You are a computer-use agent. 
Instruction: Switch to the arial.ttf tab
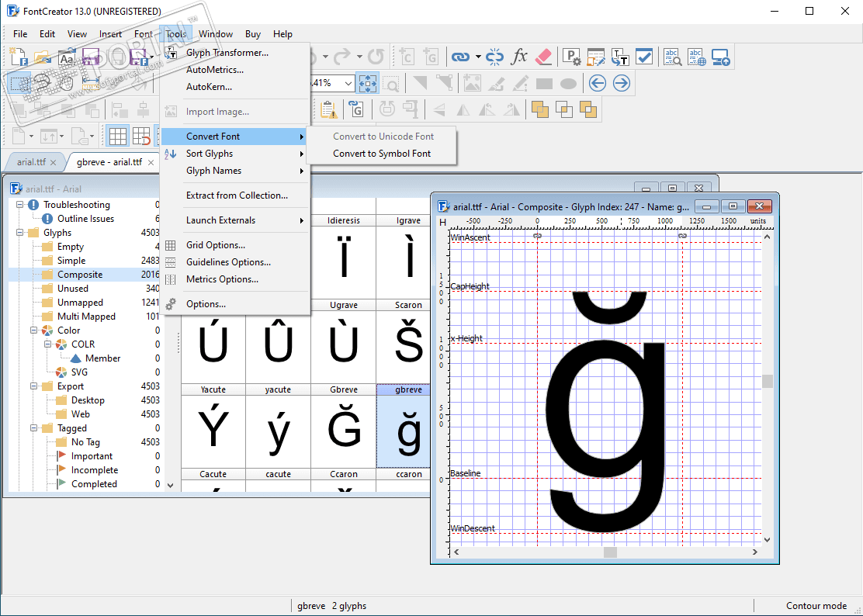click(31, 162)
